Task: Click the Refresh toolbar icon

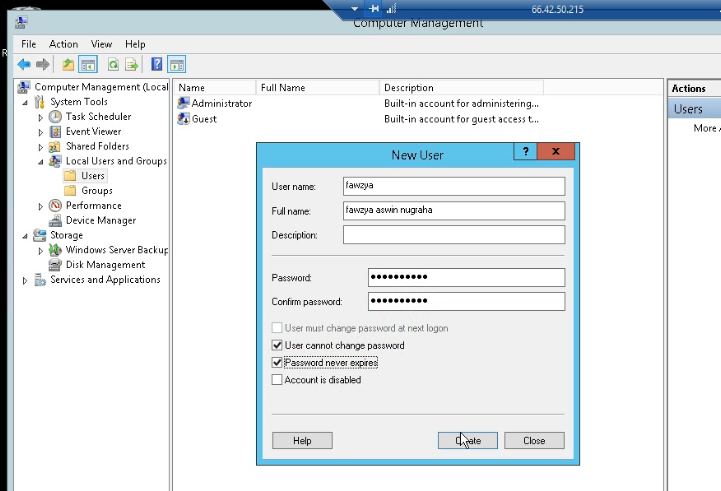Action: [113, 65]
